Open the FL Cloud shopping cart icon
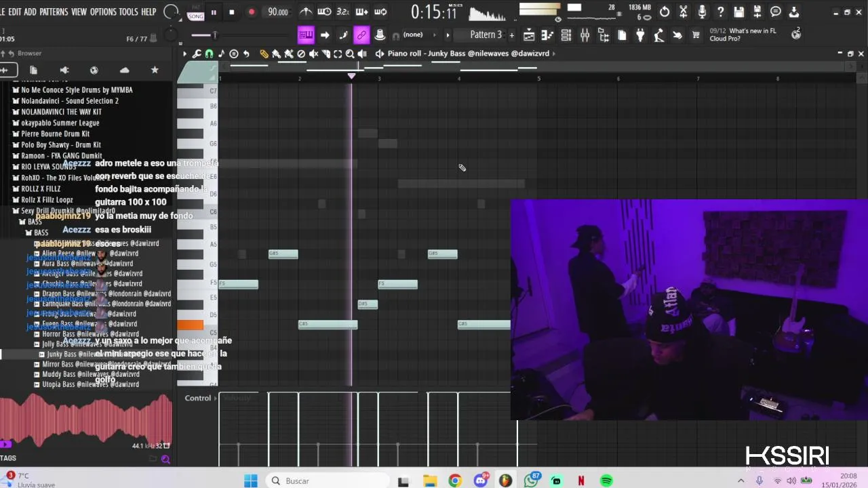 point(696,35)
